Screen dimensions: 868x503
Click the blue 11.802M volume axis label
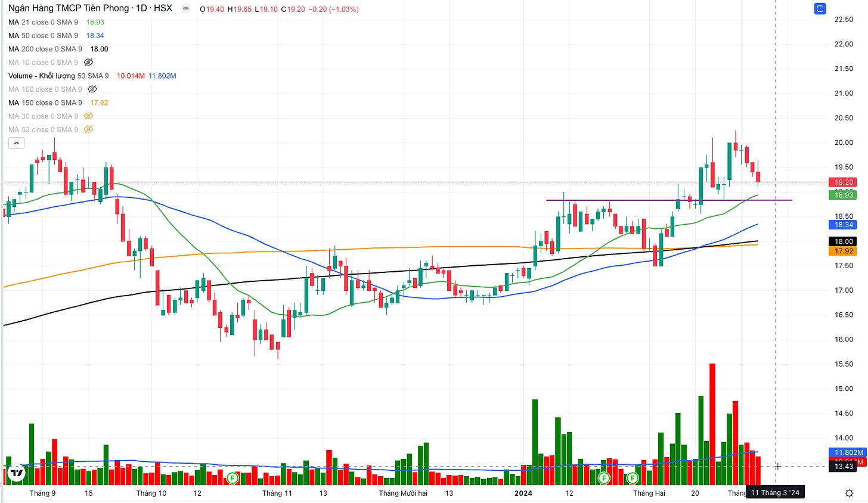click(x=848, y=452)
